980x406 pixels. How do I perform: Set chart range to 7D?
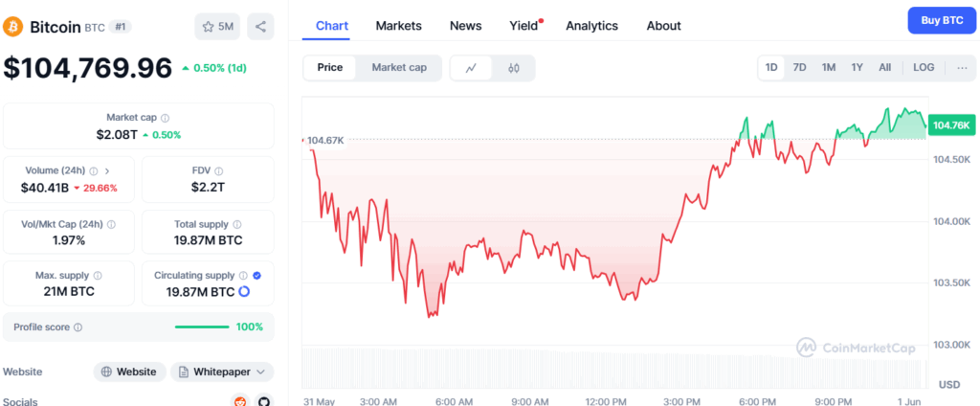coord(799,68)
